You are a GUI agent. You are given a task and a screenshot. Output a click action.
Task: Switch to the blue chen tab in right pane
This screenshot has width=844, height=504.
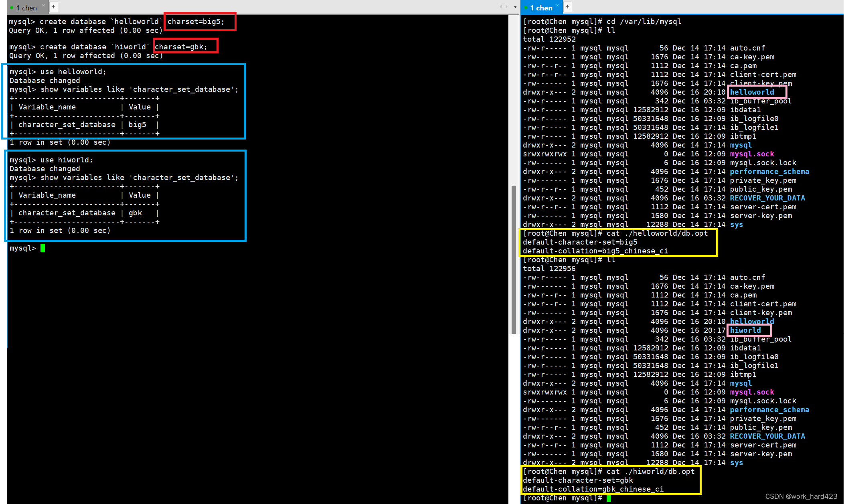click(x=540, y=8)
